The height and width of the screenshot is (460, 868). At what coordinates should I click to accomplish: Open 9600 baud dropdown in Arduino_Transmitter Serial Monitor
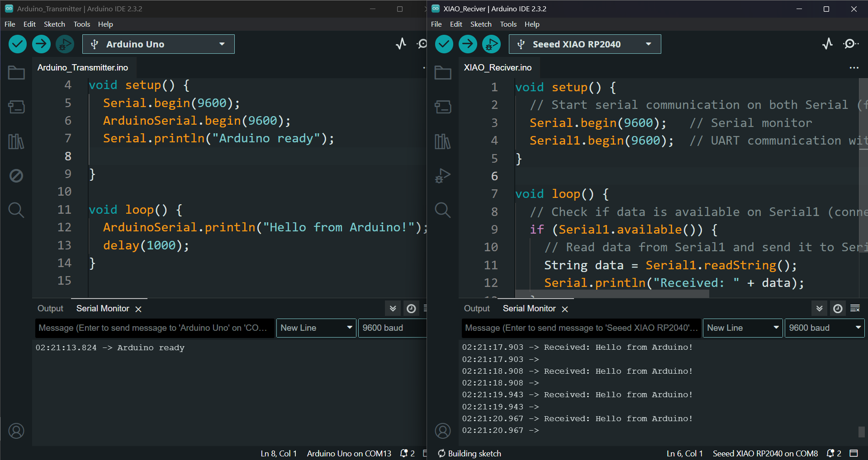(x=393, y=328)
